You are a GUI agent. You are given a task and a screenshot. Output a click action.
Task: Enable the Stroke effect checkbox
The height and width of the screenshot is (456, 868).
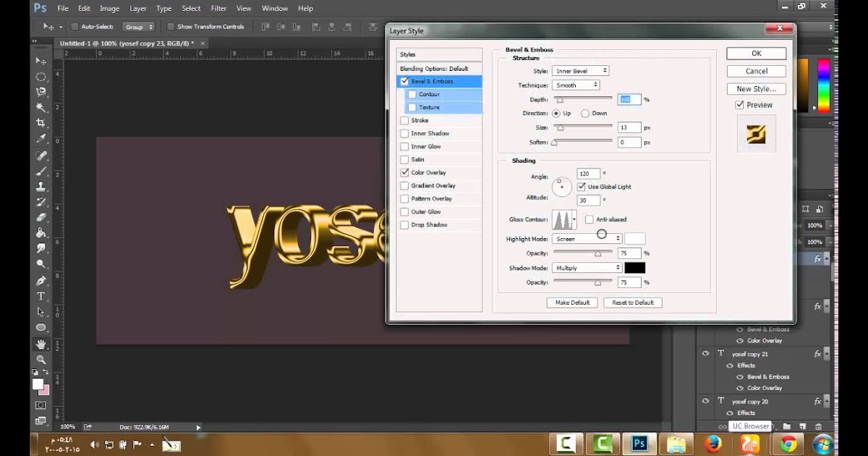pyautogui.click(x=404, y=120)
